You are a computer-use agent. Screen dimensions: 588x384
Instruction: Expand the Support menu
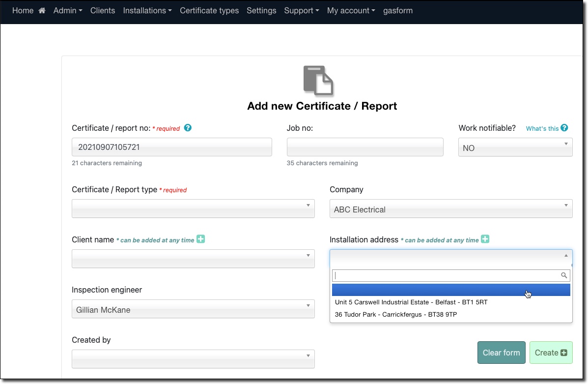click(302, 10)
